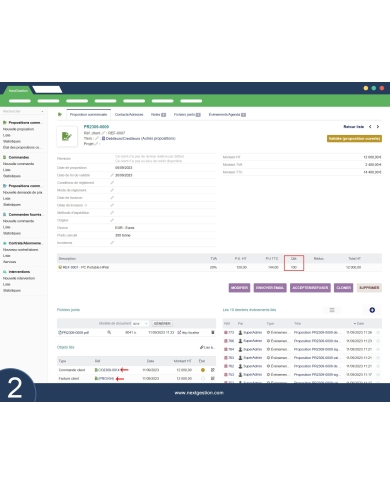Click the Retour liste link
The image size is (390, 484).
tap(354, 127)
